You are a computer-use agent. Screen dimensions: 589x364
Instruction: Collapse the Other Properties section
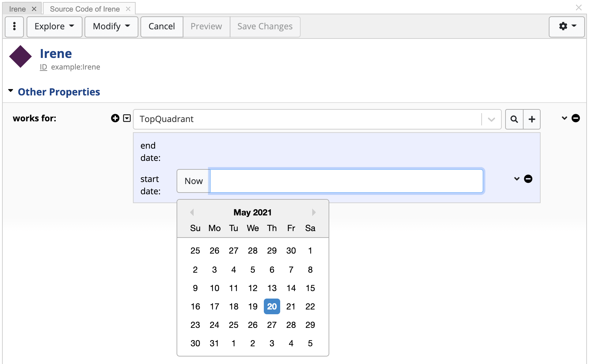click(x=11, y=91)
